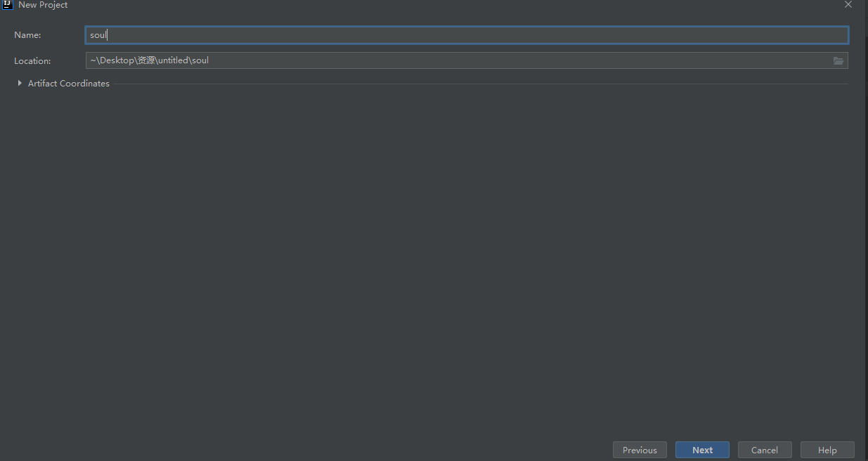Close the New Project window
The width and height of the screenshot is (868, 461).
pos(848,4)
